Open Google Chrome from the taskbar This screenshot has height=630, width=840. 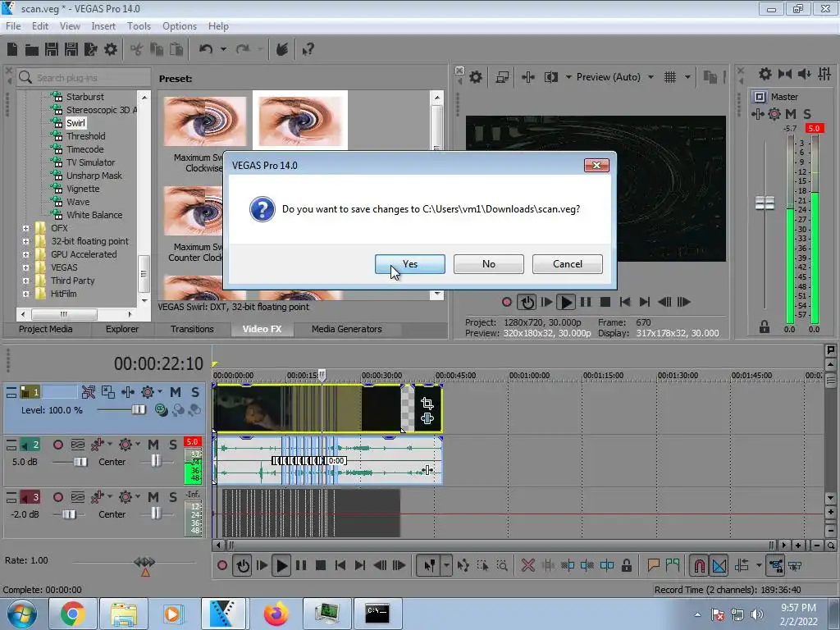[73, 614]
